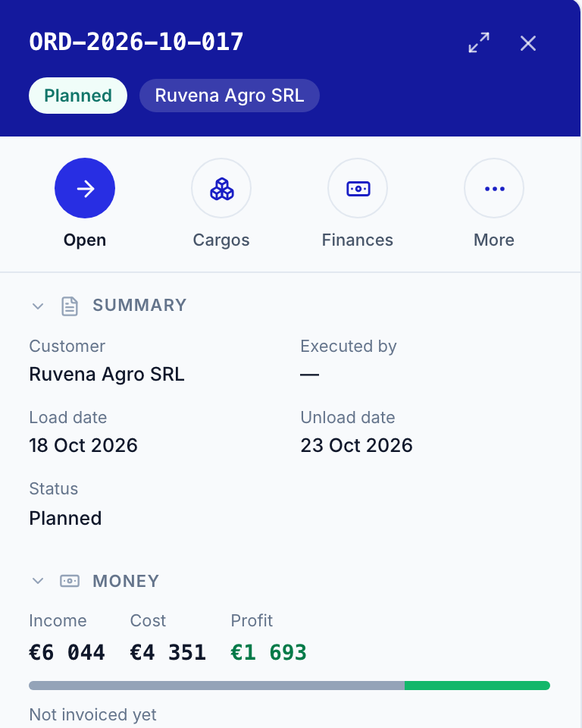Open the Cargos cubes icon
The image size is (582, 728).
click(221, 188)
